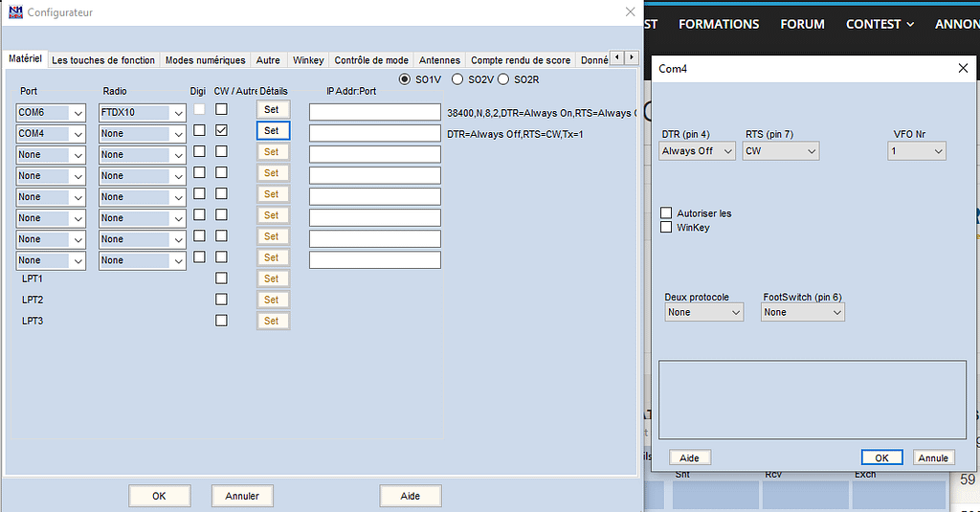Click Annule in the Com4 dialog
This screenshot has width=980, height=512.
coord(933,457)
